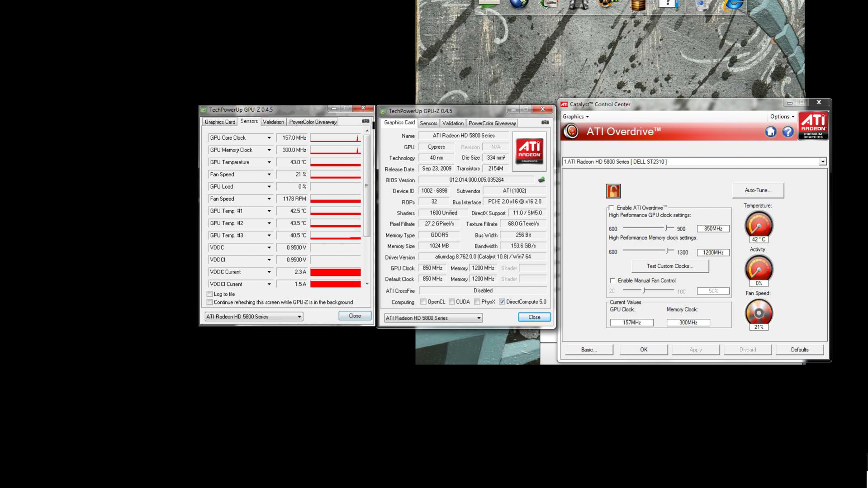Viewport: 868px width, 488px height.
Task: Open GPU Memory Clock sensor dropdown arrow
Action: pyautogui.click(x=269, y=150)
